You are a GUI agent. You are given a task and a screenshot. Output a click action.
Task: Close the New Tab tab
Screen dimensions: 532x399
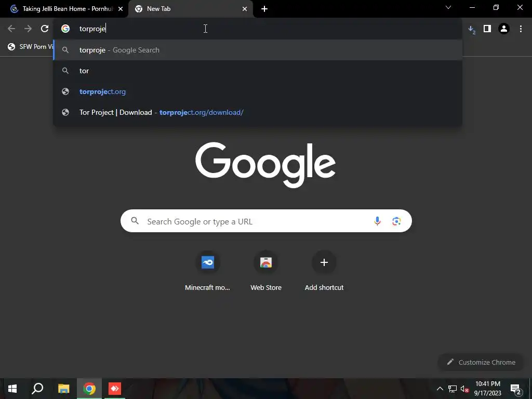click(245, 9)
